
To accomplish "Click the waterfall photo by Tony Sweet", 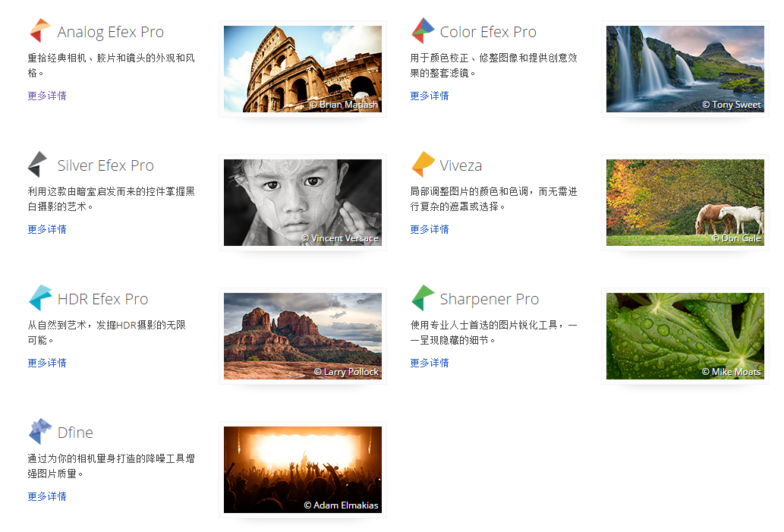I will pyautogui.click(x=685, y=68).
